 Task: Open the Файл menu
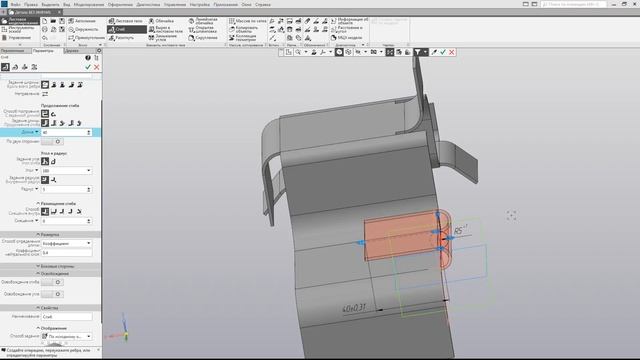pyautogui.click(x=16, y=4)
